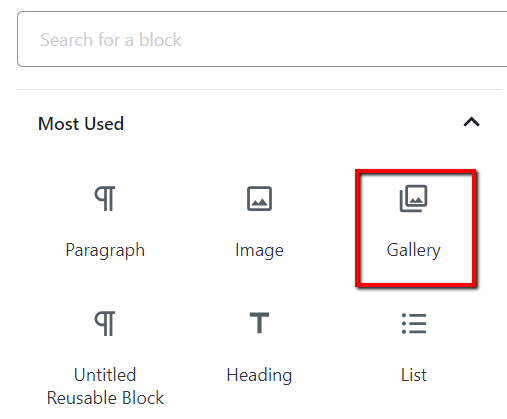507x419 pixels.
Task: Choose the Gallery stacked-images icon
Action: (x=413, y=198)
